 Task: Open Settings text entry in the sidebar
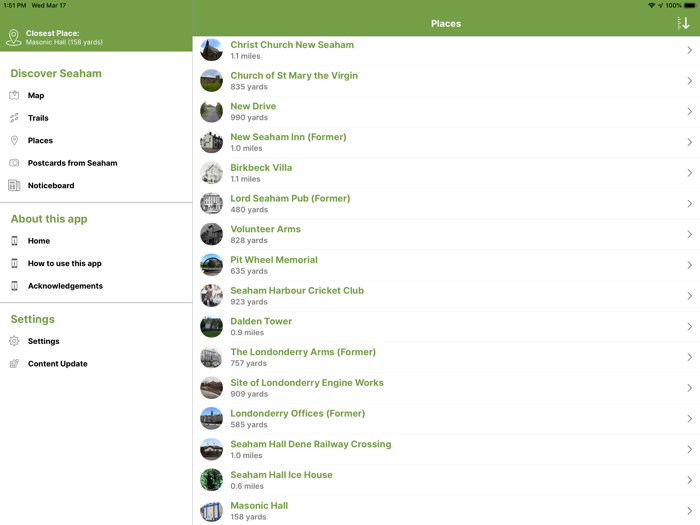(x=43, y=341)
